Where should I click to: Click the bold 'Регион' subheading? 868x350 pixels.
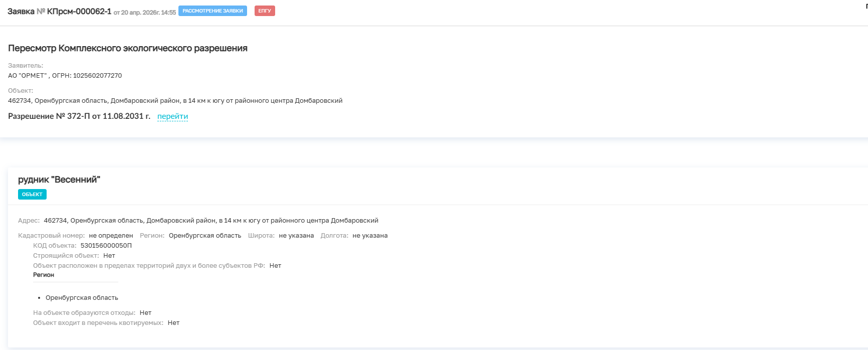coord(44,275)
